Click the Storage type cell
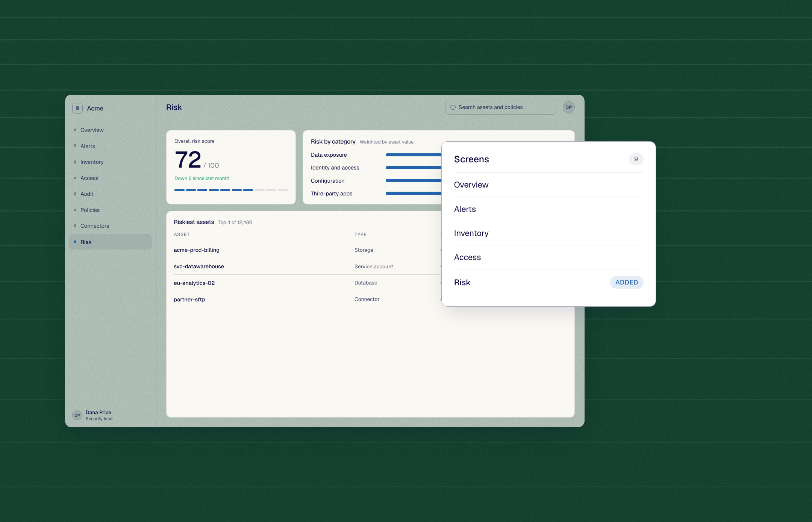Viewport: 812px width, 522px height. click(x=364, y=250)
